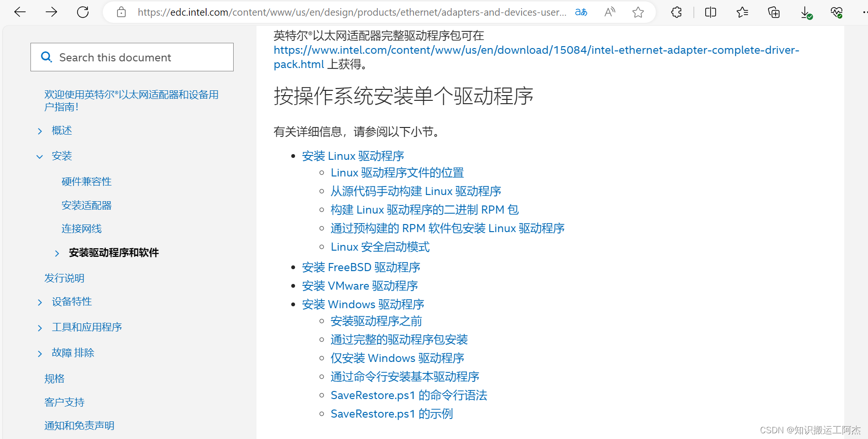Expand the 故障排除 section

click(40, 353)
